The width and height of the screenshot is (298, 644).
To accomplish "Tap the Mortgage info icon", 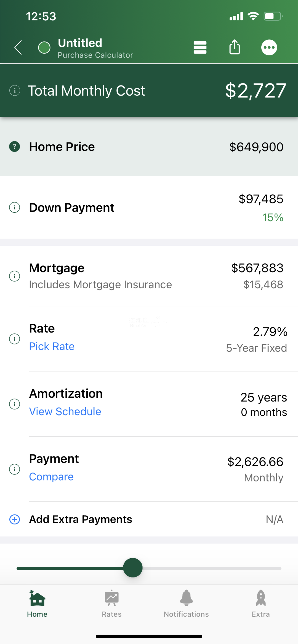I will pyautogui.click(x=15, y=276).
